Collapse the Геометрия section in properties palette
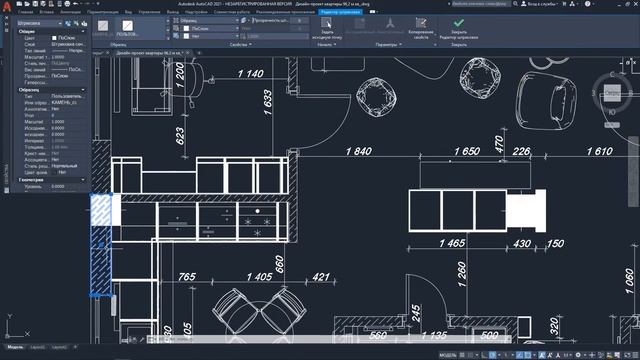Screen dimensions: 640x360 pos(83,180)
